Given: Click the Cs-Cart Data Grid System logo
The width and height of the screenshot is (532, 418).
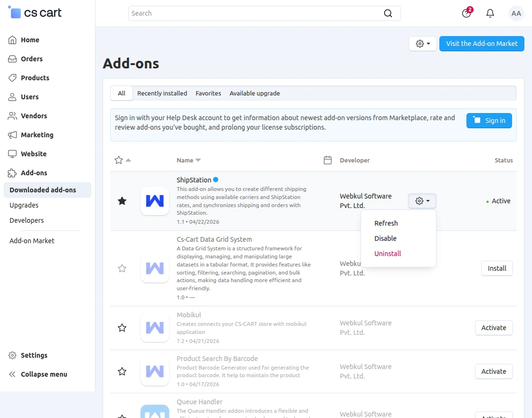Looking at the screenshot, I should pos(155,268).
